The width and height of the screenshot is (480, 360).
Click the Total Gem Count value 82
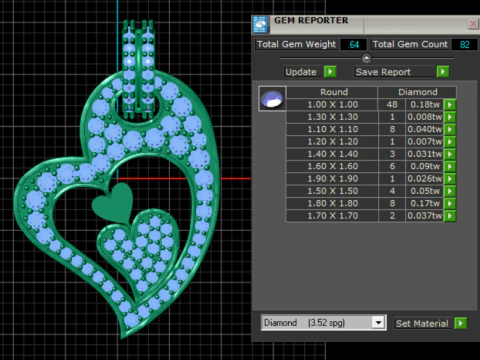tap(465, 45)
